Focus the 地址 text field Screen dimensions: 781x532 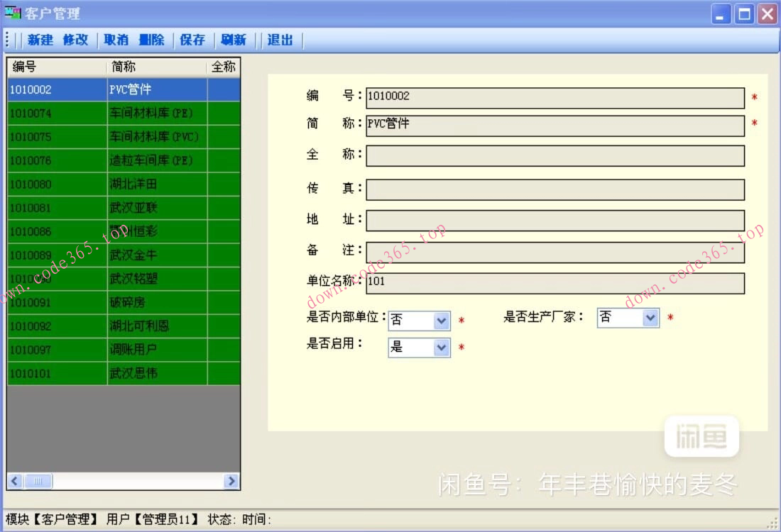555,221
